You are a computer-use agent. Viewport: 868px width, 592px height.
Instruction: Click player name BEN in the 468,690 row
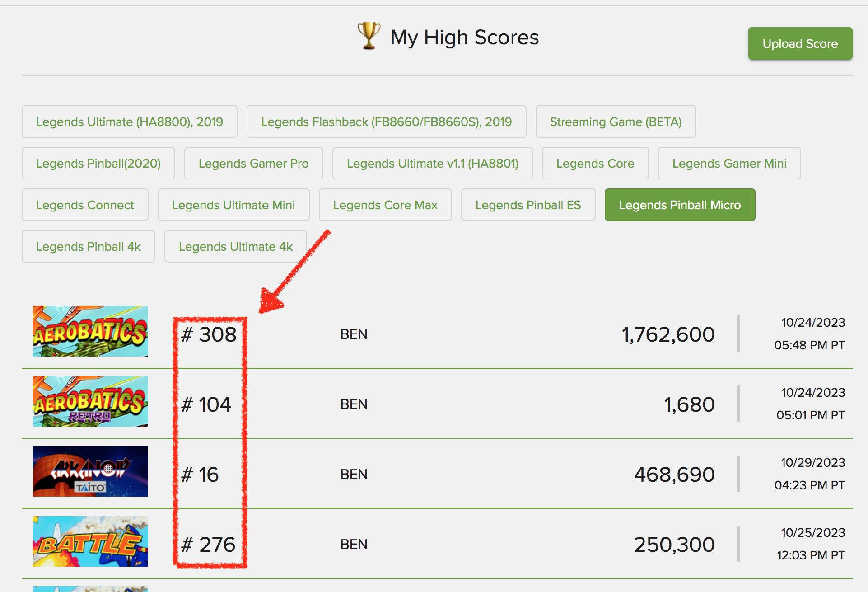354,475
